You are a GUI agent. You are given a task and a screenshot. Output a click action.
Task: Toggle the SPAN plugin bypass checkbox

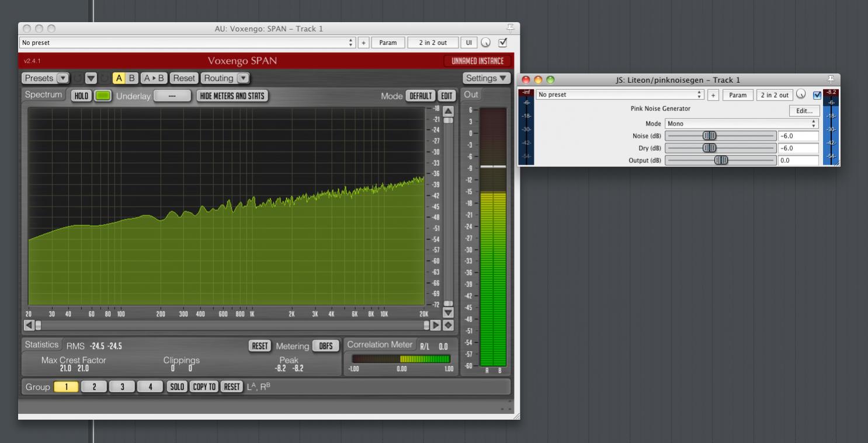click(x=502, y=43)
